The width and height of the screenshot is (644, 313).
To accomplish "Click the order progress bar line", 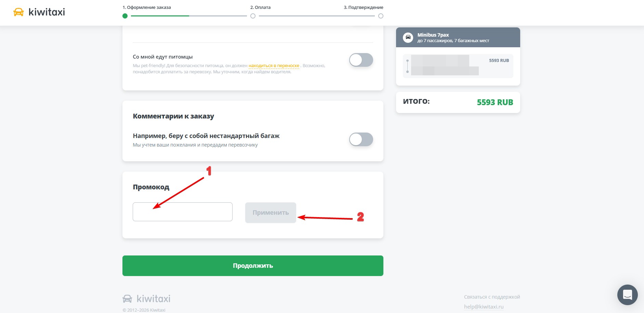I will coord(189,16).
